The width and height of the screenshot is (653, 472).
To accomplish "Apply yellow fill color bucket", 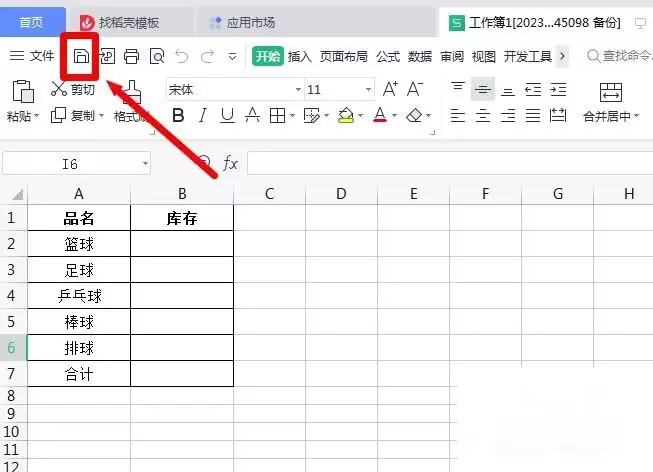I will click(x=346, y=115).
